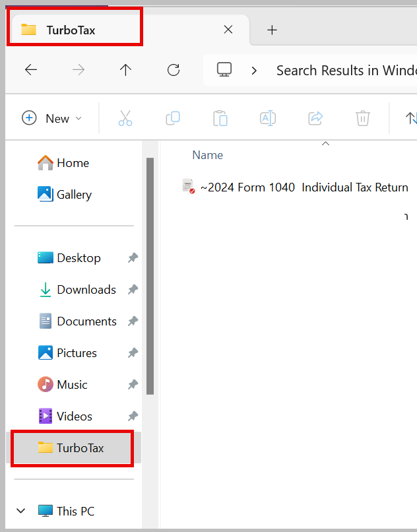Viewport: 417px width, 532px height.
Task: Close the TurboTax tab
Action: coord(228,30)
